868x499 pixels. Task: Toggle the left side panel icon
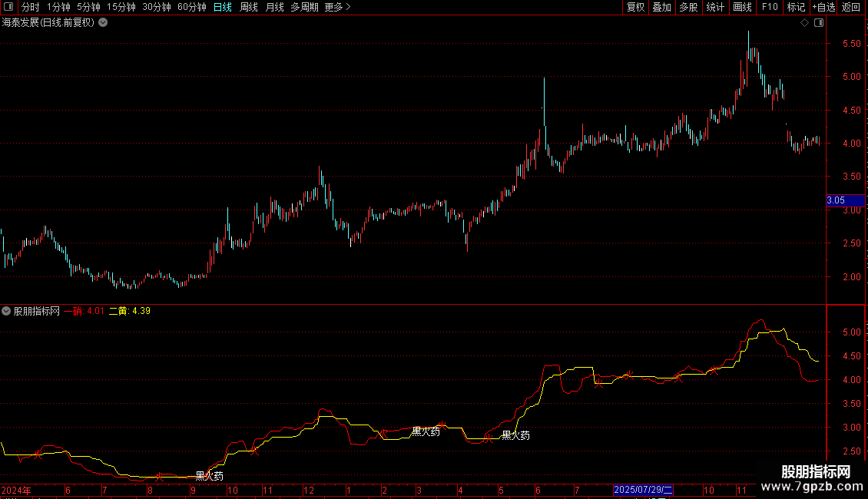(x=8, y=7)
